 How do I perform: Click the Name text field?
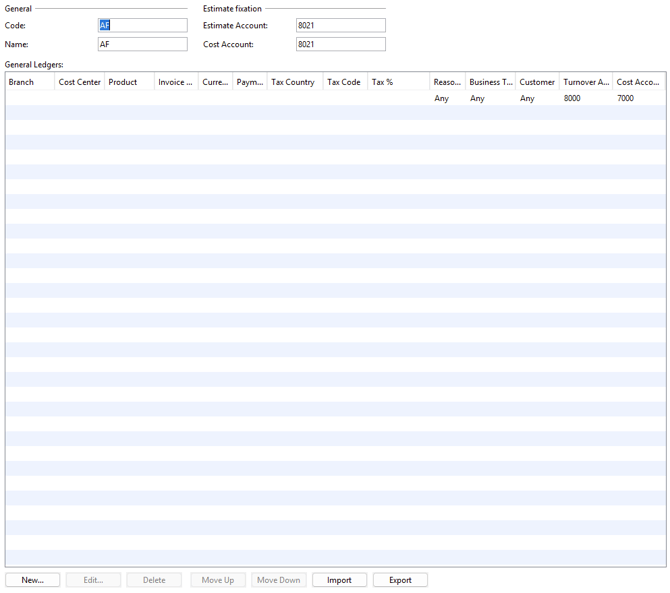[142, 45]
